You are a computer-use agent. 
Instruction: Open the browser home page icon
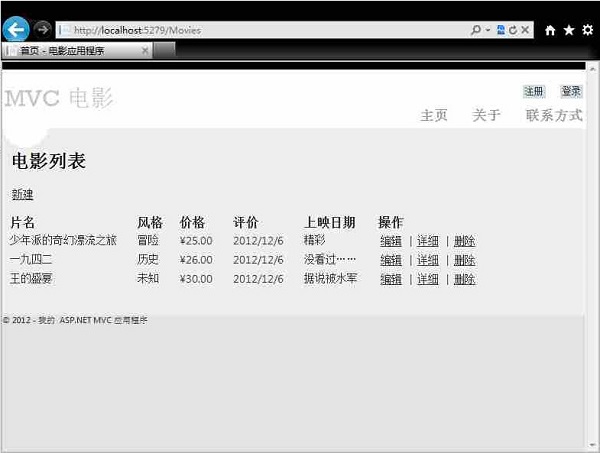click(550, 30)
